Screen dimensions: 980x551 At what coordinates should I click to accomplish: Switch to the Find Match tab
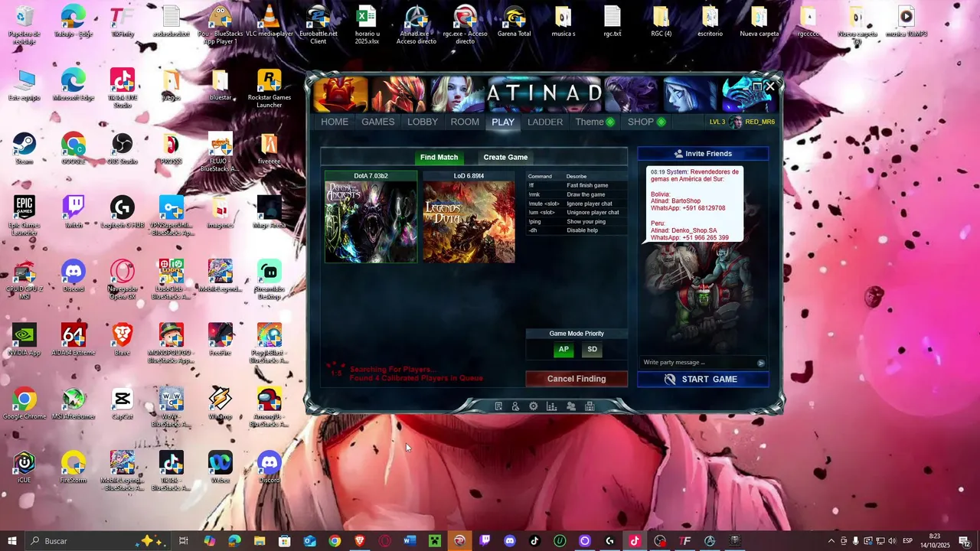coord(439,157)
